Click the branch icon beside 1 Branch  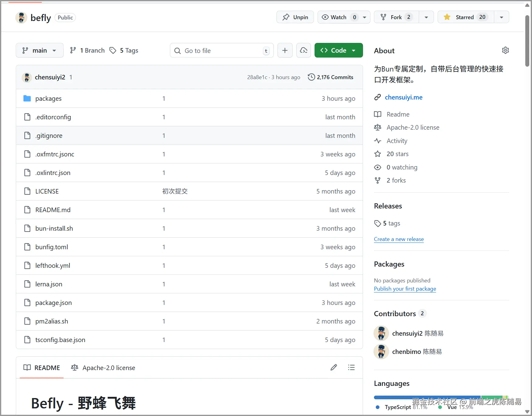pyautogui.click(x=73, y=51)
